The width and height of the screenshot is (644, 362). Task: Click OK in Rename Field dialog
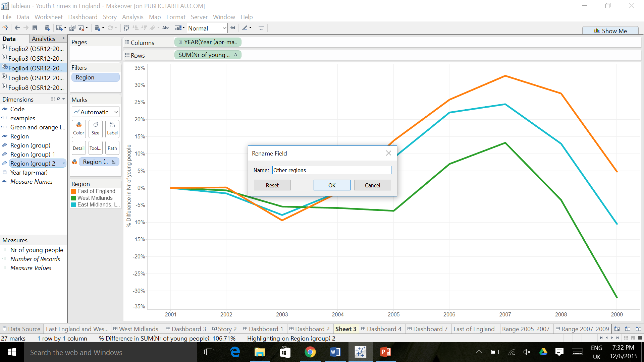coord(332,185)
